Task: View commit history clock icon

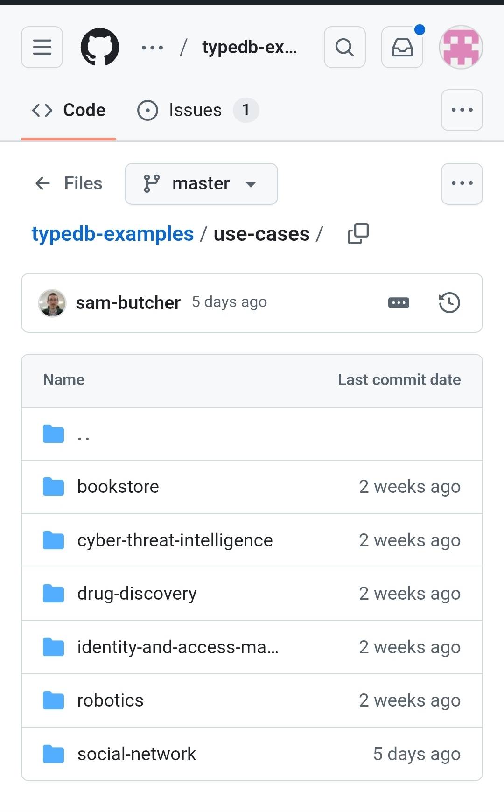Action: [x=449, y=303]
